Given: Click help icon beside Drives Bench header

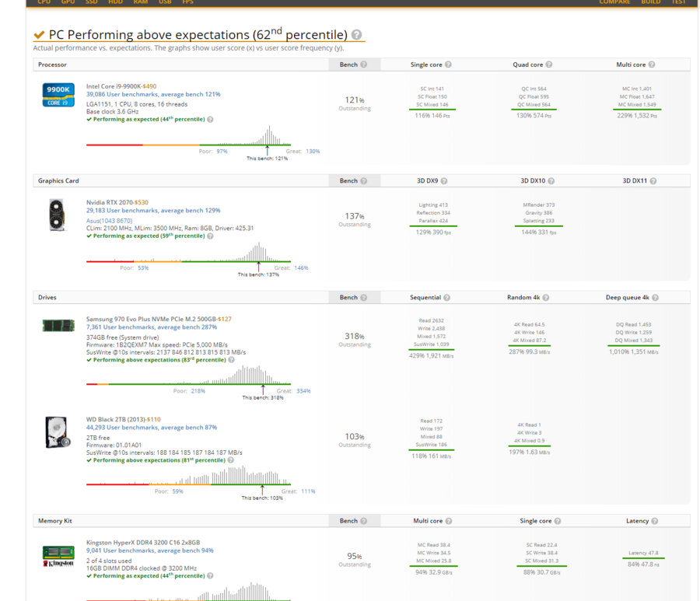Looking at the screenshot, I should (x=364, y=298).
